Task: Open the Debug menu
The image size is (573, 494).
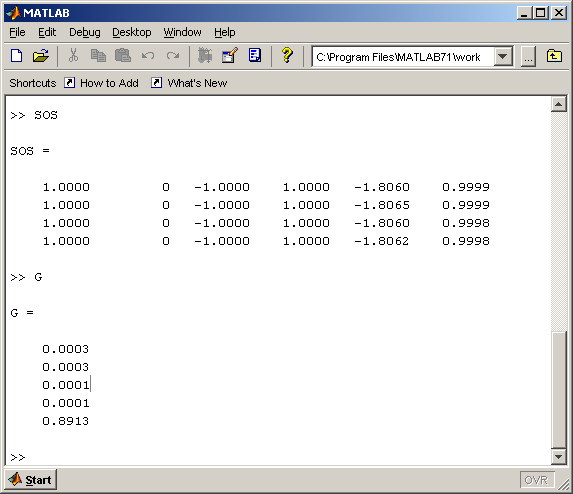Action: coord(85,32)
